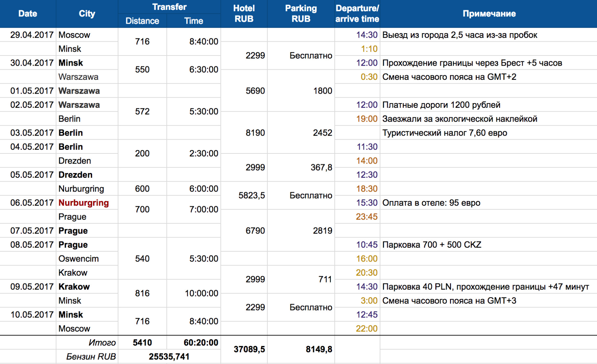Click the Oswencim city cell
This screenshot has height=364, width=597.
(x=87, y=259)
